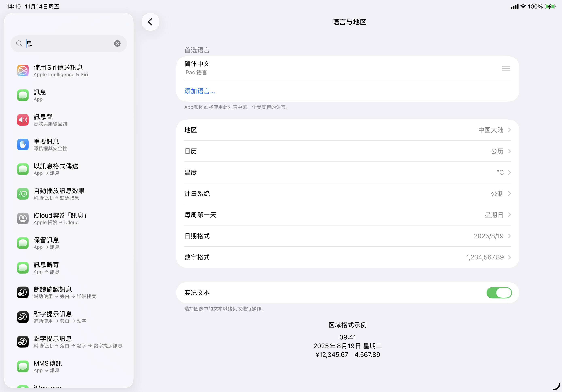The width and height of the screenshot is (562, 392).
Task: Tap the 朗讀確認訊息 accessibility icon
Action: 23,292
